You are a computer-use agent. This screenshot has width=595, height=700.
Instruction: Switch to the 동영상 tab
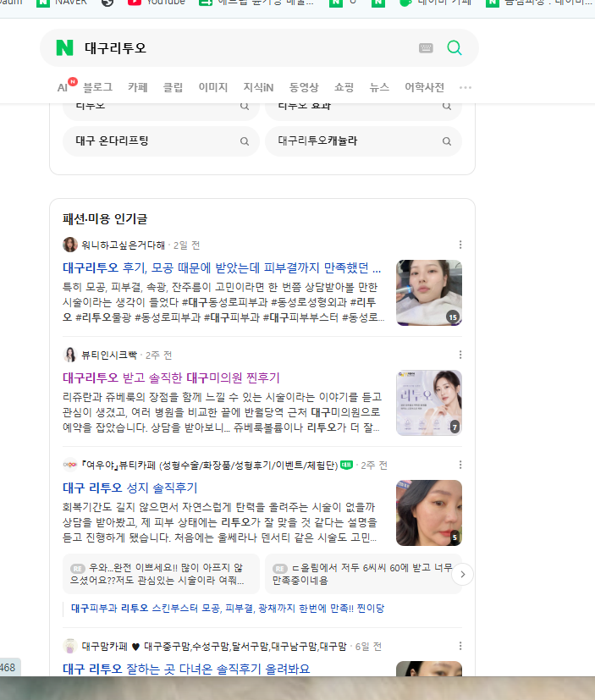point(304,87)
